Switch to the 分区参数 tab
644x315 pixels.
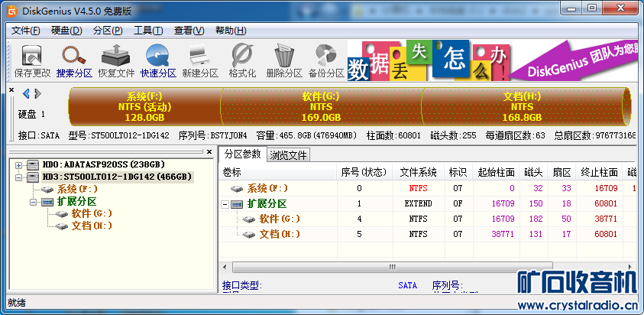point(242,154)
